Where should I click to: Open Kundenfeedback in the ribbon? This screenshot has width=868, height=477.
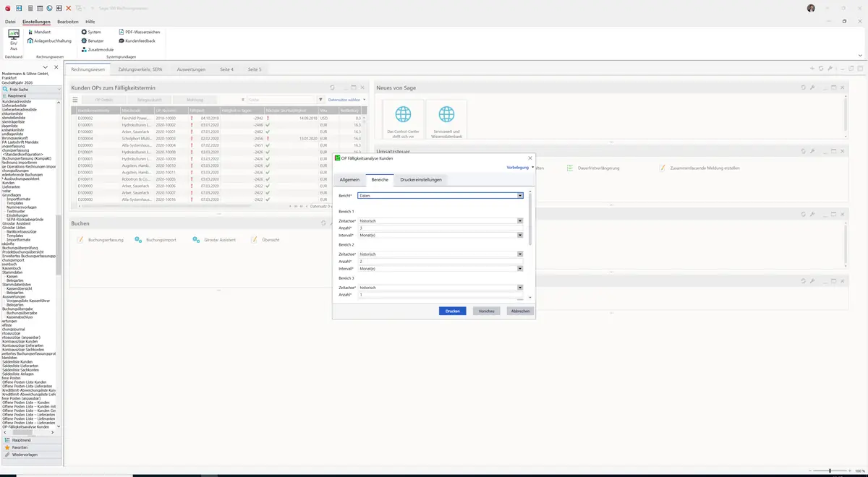tap(137, 40)
